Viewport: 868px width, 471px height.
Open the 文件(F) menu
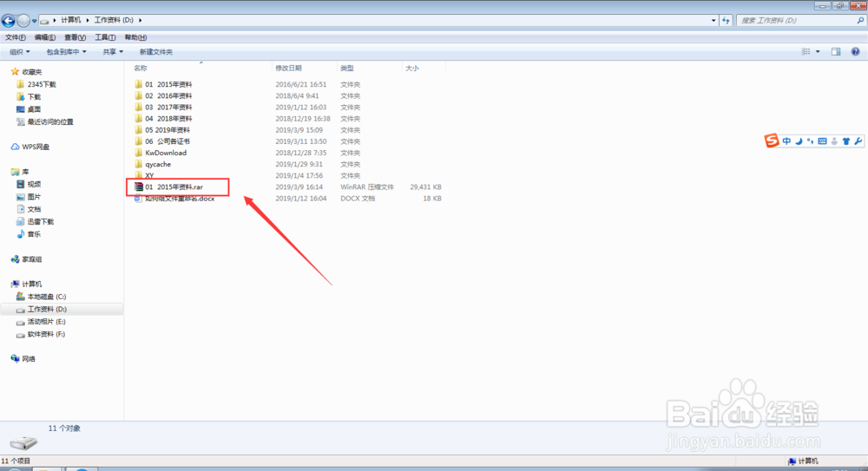click(16, 37)
